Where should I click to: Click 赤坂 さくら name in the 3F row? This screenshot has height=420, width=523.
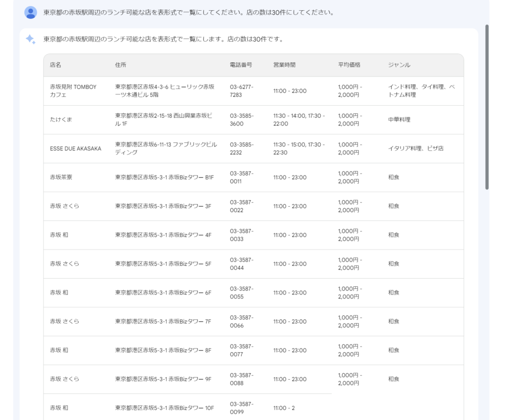click(x=65, y=206)
